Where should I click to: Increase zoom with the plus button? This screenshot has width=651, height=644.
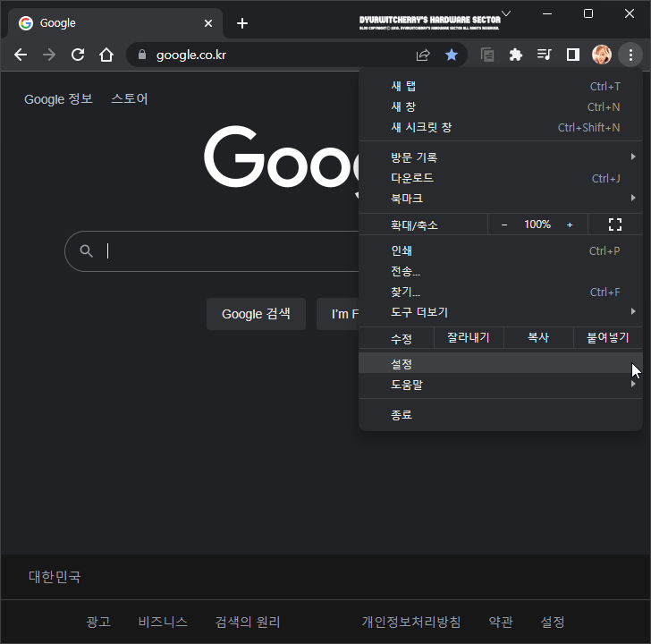click(x=570, y=225)
